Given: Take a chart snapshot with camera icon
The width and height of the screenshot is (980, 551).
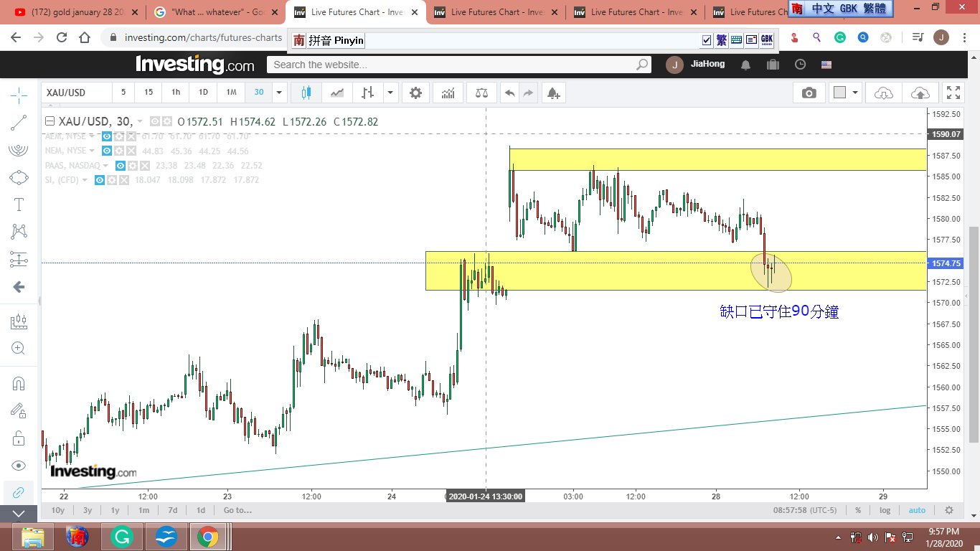Looking at the screenshot, I should (809, 93).
